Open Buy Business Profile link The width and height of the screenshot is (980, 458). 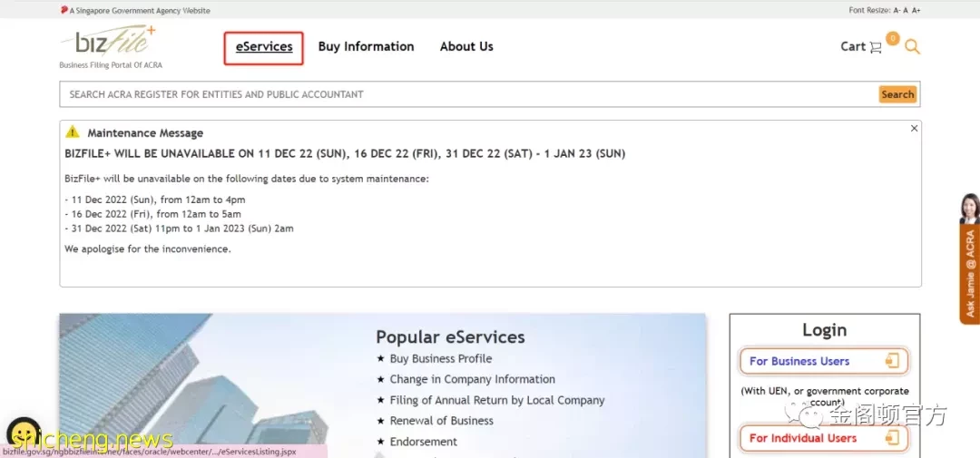pyautogui.click(x=441, y=358)
